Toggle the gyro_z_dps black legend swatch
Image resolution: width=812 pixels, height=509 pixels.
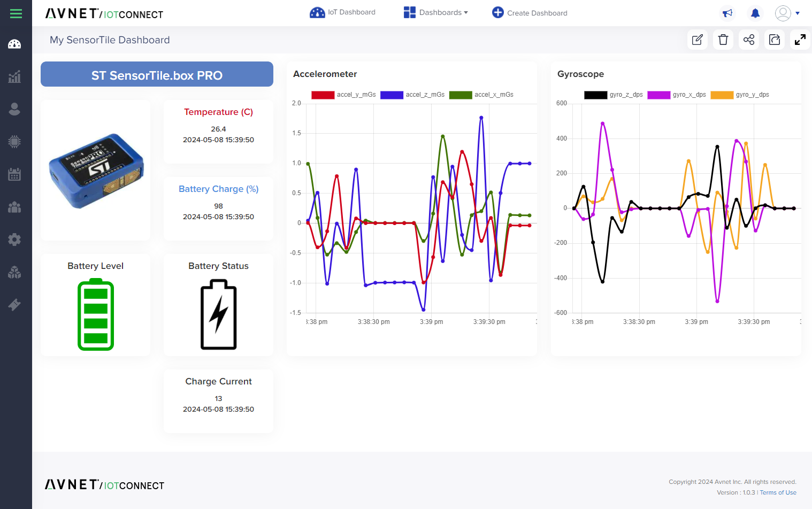[x=595, y=95]
